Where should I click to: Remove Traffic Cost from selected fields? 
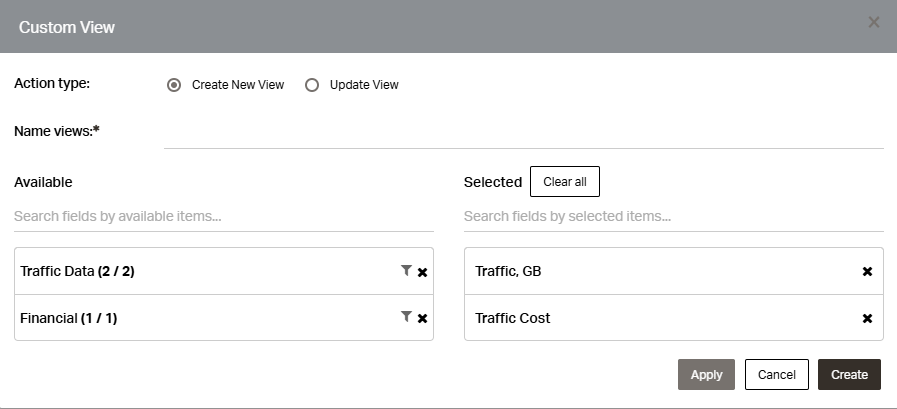[x=867, y=319]
